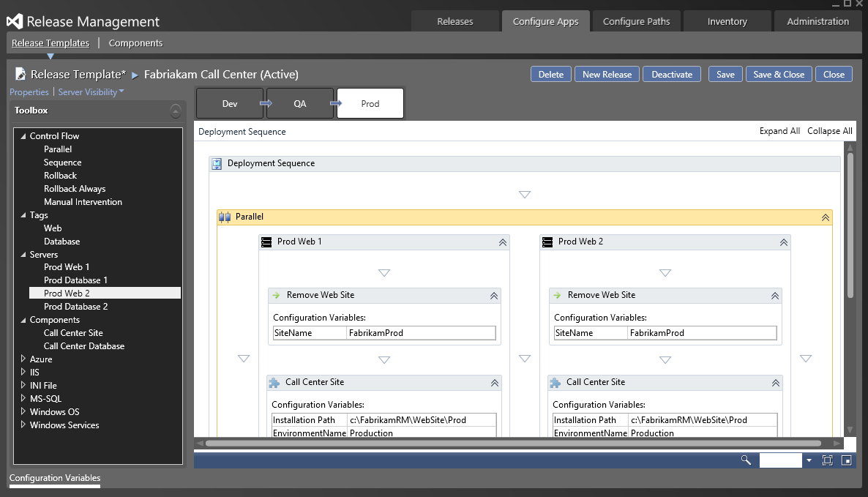Click the Prod Web 1 server icon
The width and height of the screenshot is (868, 497).
pyautogui.click(x=266, y=242)
